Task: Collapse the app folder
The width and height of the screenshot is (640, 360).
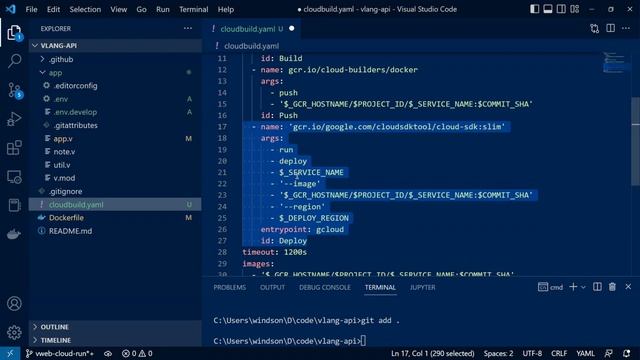Action: tap(115, 73)
